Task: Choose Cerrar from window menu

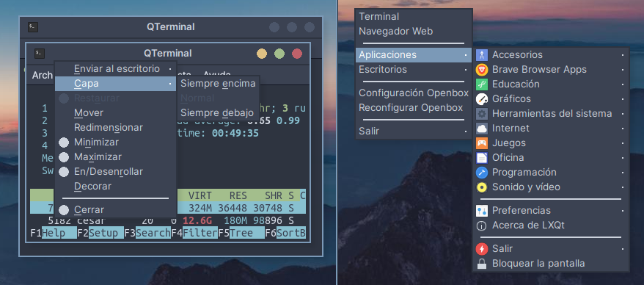Action: pyautogui.click(x=116, y=210)
